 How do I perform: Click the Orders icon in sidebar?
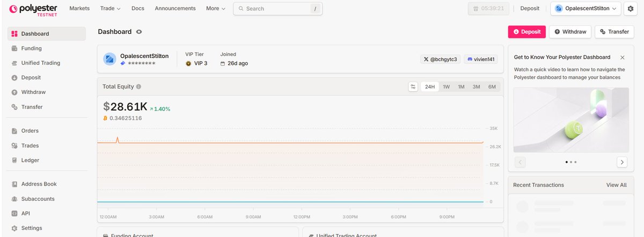click(14, 131)
